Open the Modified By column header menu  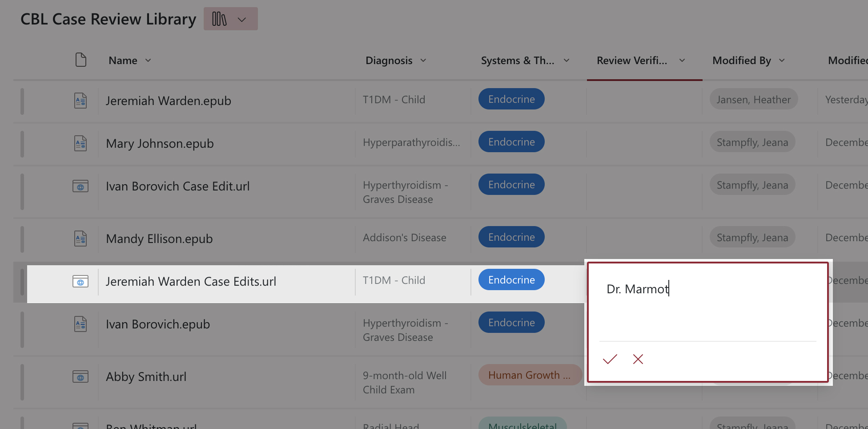pyautogui.click(x=782, y=61)
